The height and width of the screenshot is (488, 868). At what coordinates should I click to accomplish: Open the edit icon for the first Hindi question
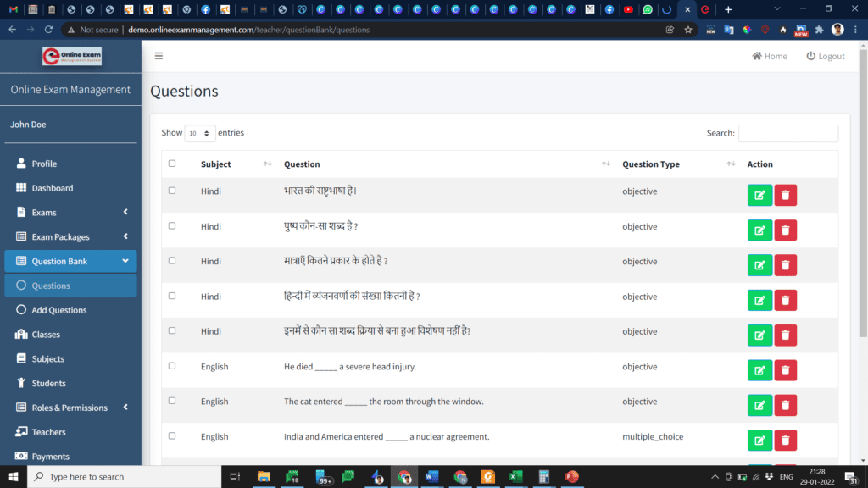point(759,194)
